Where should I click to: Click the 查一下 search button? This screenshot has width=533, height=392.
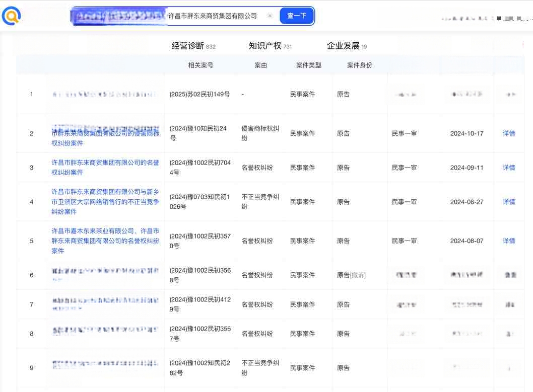point(297,16)
